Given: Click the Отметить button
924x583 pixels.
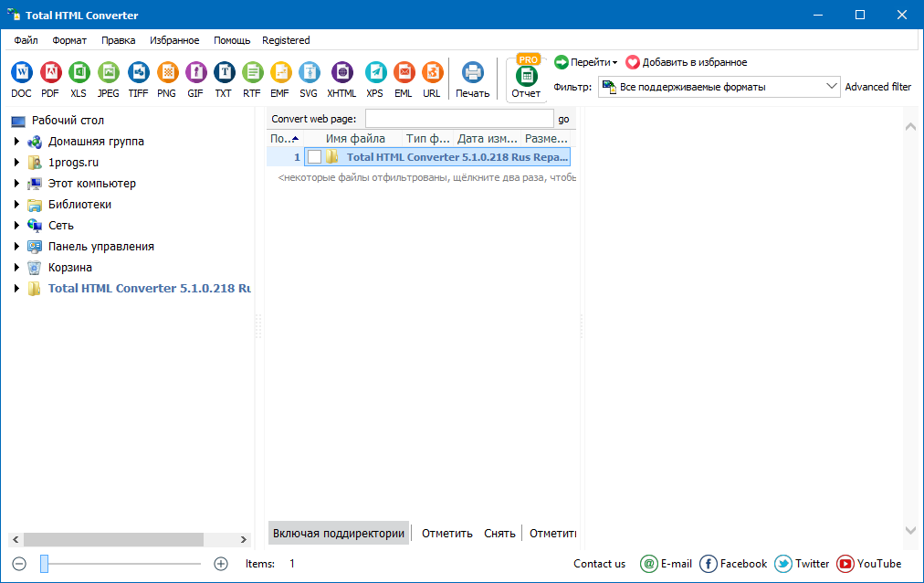Looking at the screenshot, I should [x=447, y=533].
